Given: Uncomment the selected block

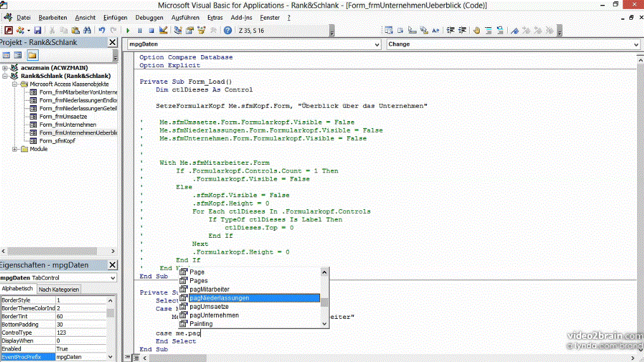Looking at the screenshot, I should (x=500, y=30).
